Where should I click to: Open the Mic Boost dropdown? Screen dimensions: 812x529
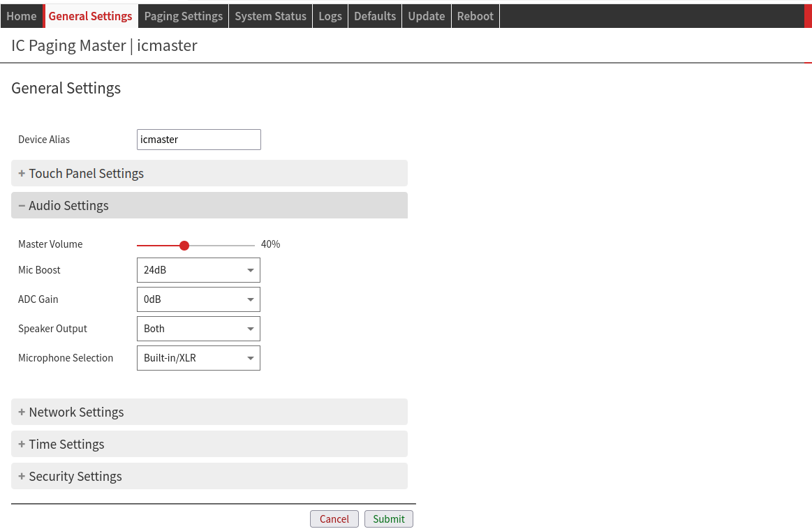[x=198, y=270]
